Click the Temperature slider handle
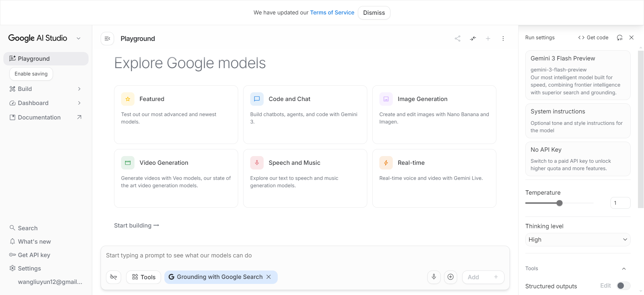Screen dimensions: 644x295 (559, 203)
